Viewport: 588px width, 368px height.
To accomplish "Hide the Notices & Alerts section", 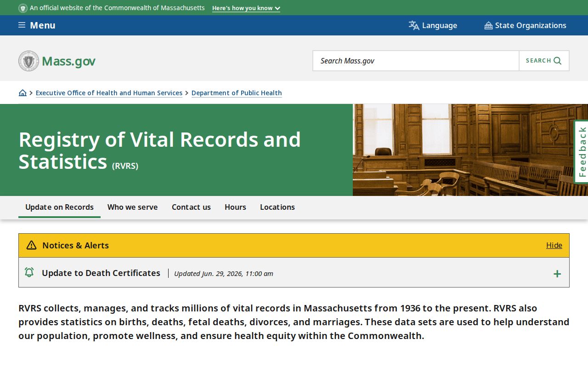I will (x=554, y=245).
